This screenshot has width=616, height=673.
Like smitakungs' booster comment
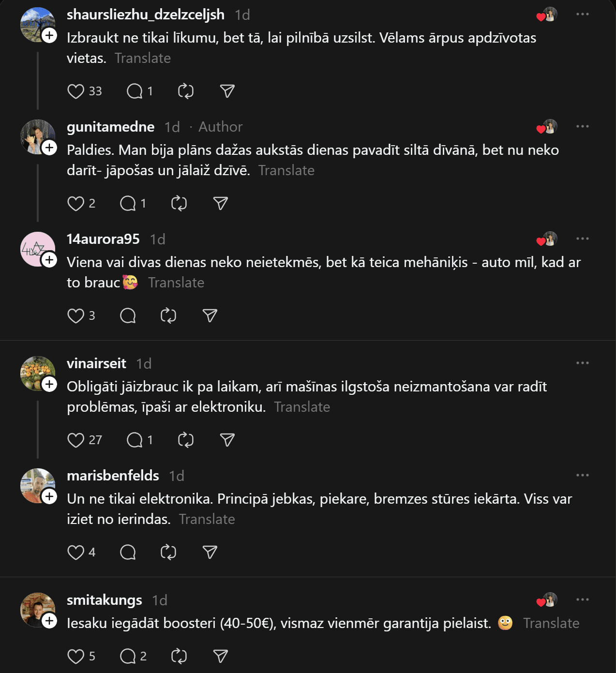point(76,656)
